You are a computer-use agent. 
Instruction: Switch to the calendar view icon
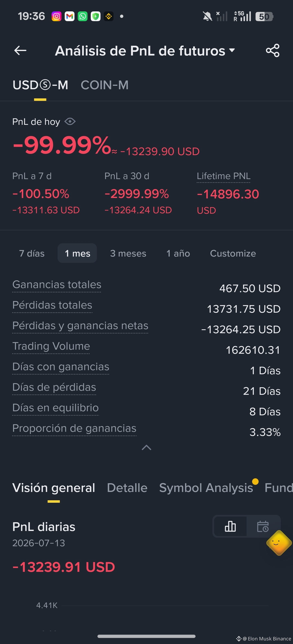[x=263, y=526]
